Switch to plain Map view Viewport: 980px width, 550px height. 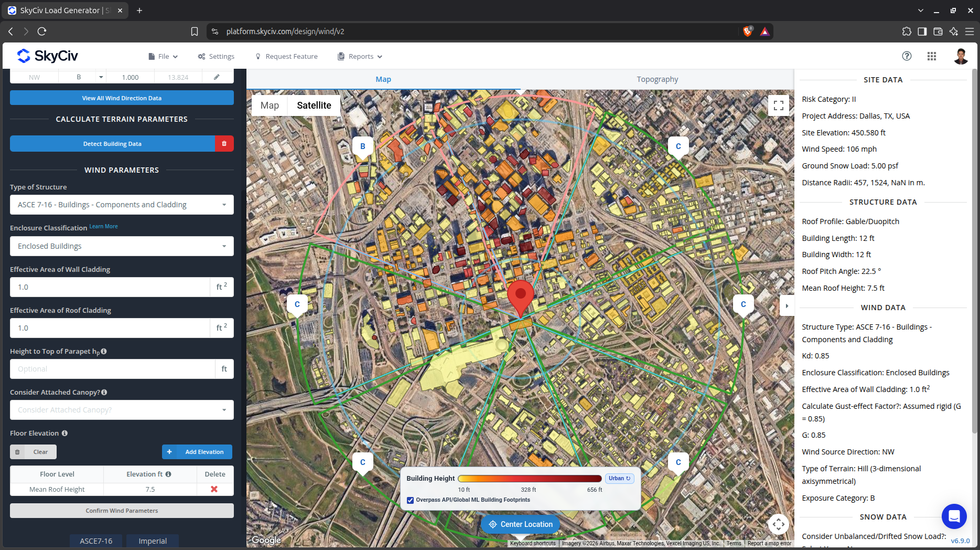click(270, 105)
